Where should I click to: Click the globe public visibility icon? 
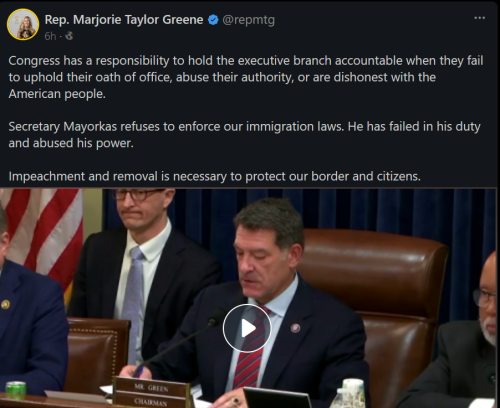tap(69, 36)
